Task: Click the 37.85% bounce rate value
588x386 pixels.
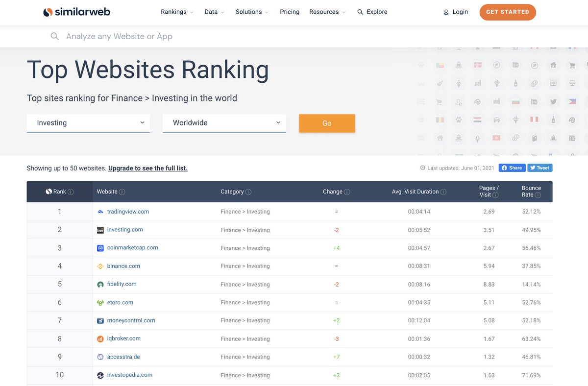Action: pos(531,266)
